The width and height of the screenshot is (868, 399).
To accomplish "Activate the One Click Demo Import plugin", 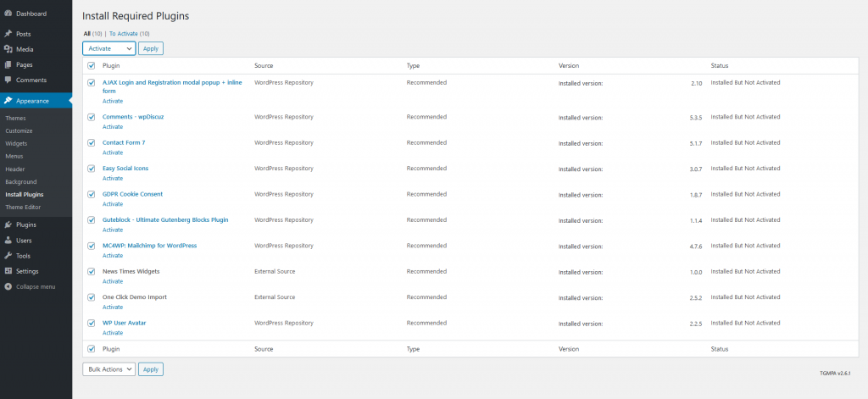I will (x=113, y=307).
